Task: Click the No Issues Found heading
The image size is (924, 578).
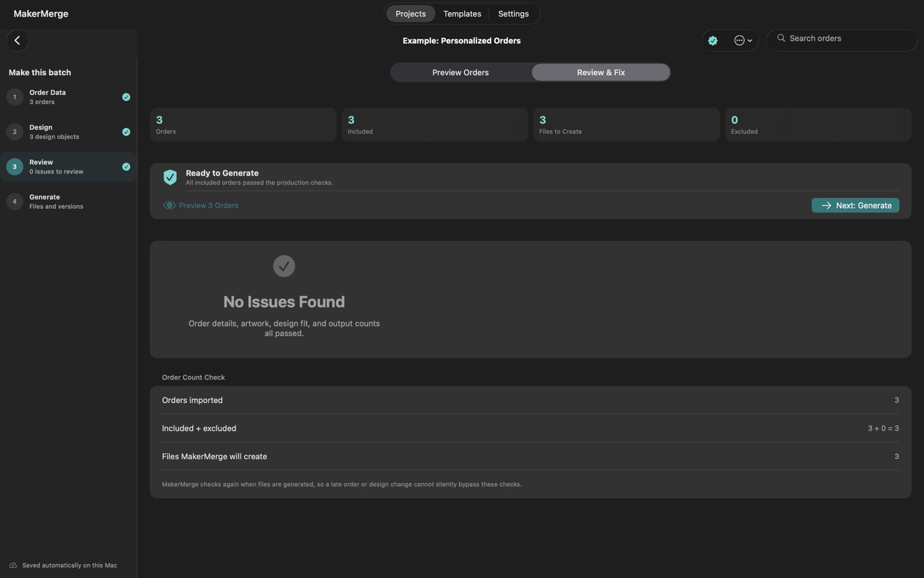Action: click(284, 302)
